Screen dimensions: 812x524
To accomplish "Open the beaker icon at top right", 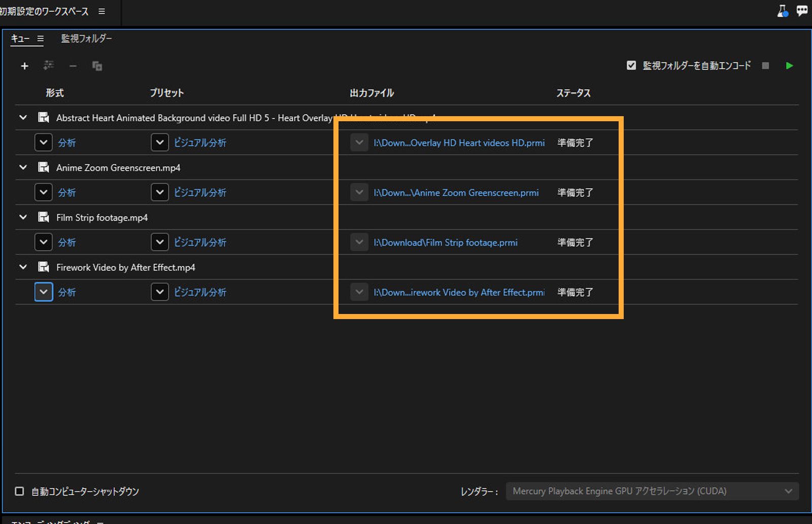I will pos(783,11).
